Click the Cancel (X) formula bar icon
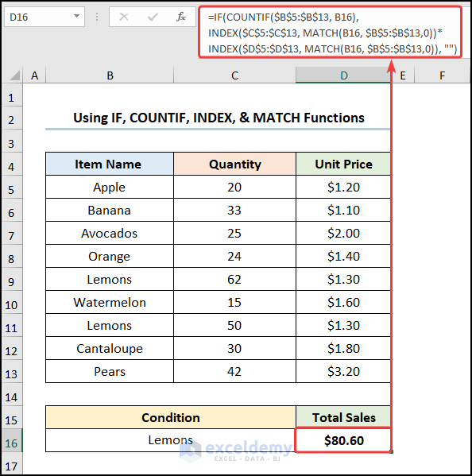Screen dimensions: 472x476 click(124, 17)
